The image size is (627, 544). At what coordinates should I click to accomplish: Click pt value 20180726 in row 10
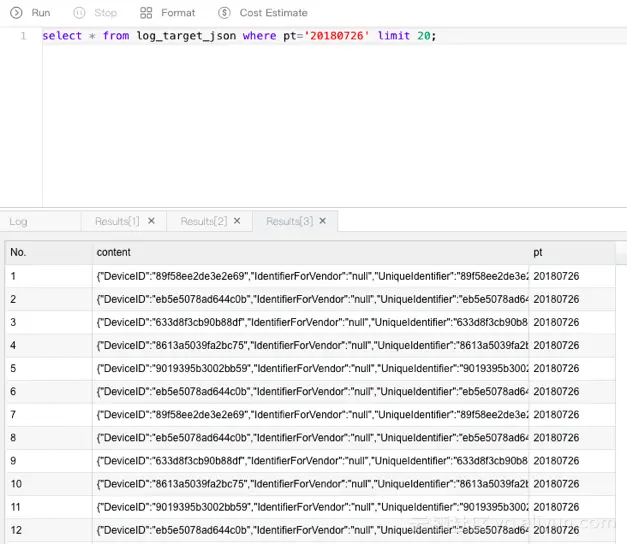pos(556,484)
